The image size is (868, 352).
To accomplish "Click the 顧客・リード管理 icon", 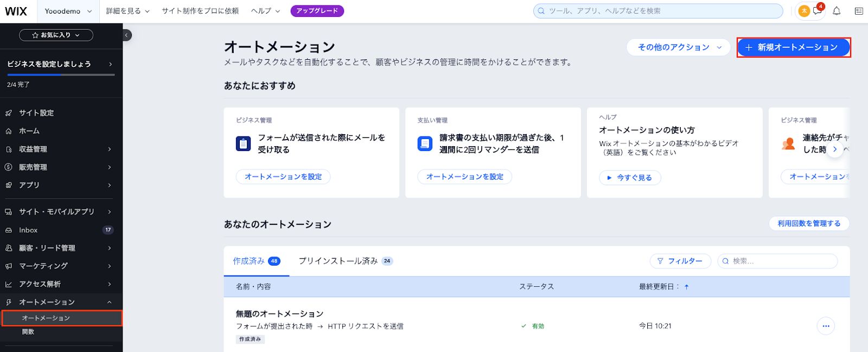I will coord(9,248).
